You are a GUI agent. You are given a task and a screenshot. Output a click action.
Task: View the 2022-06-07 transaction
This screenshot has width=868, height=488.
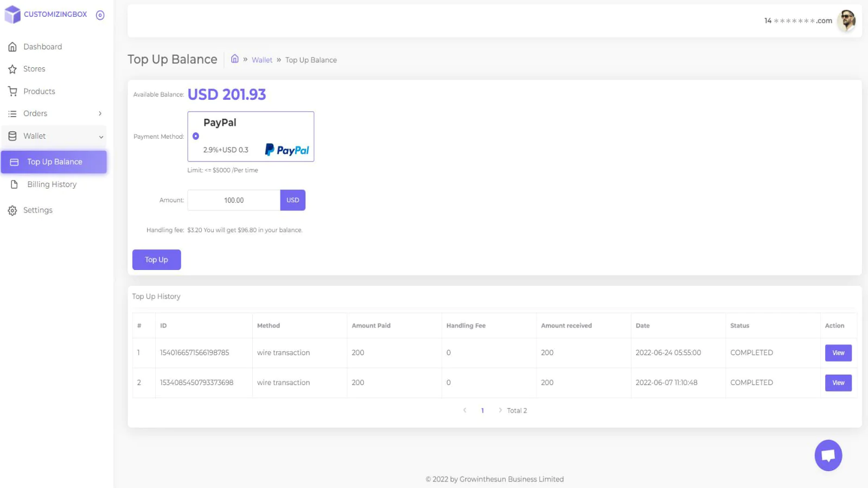point(838,383)
